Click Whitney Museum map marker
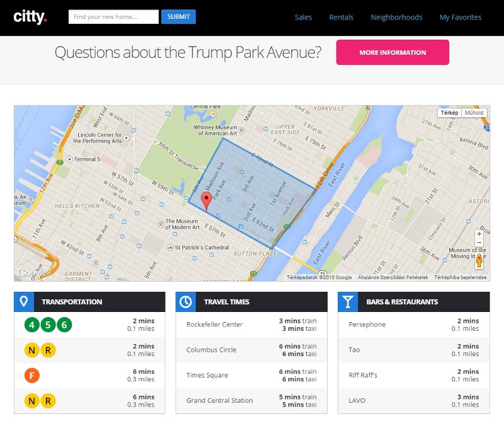The image size is (504, 421). [241, 130]
